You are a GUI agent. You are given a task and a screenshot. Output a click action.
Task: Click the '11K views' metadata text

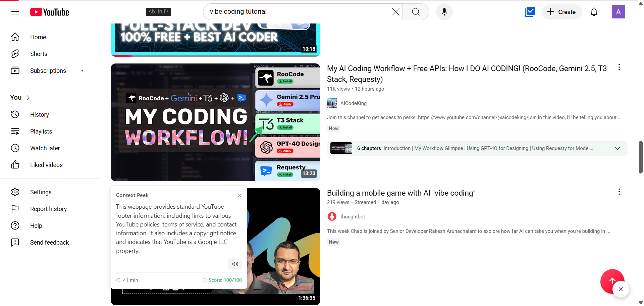pos(338,89)
